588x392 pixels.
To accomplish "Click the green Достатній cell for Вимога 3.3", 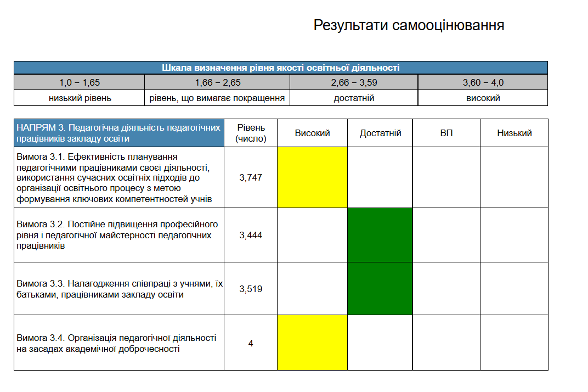I will click(x=380, y=288).
